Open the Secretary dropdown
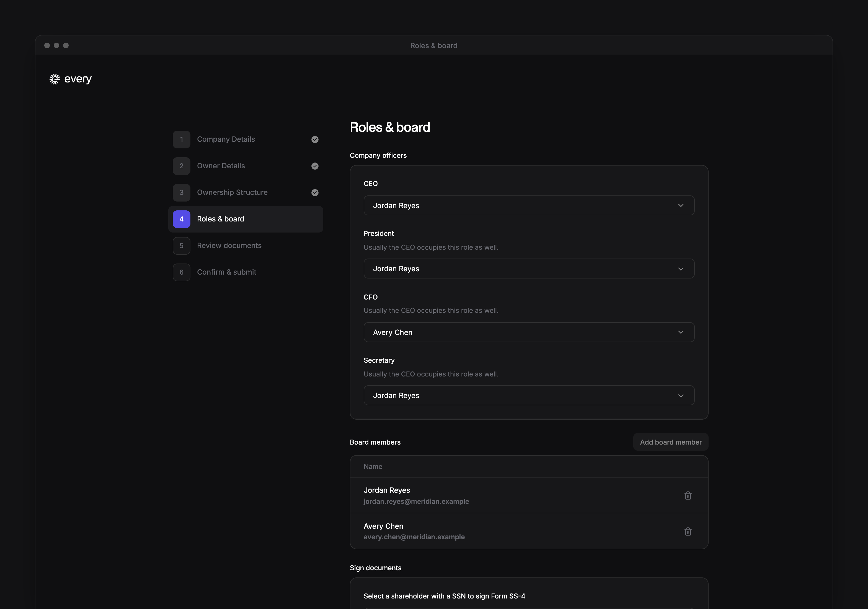Image resolution: width=868 pixels, height=609 pixels. (x=529, y=395)
